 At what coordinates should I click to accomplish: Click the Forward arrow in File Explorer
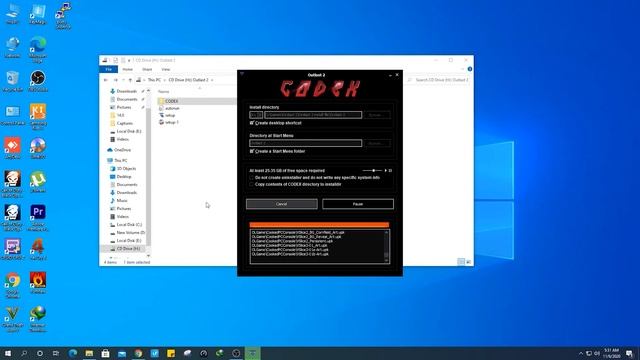point(116,80)
